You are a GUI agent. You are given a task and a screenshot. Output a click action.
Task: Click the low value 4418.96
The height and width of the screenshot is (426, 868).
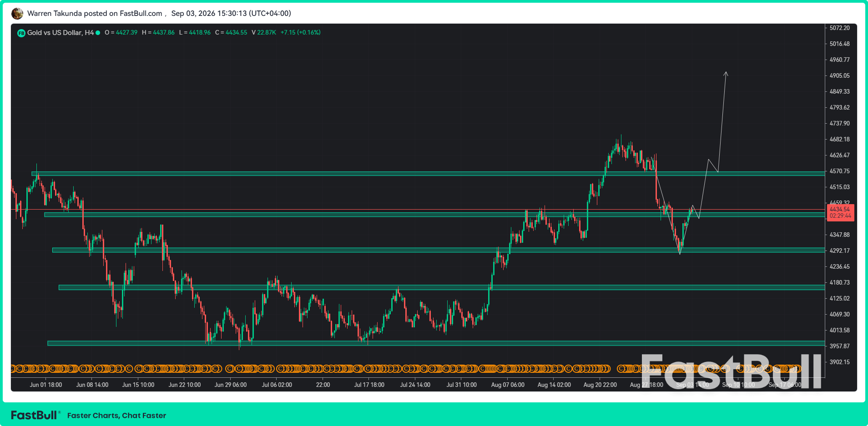click(200, 33)
